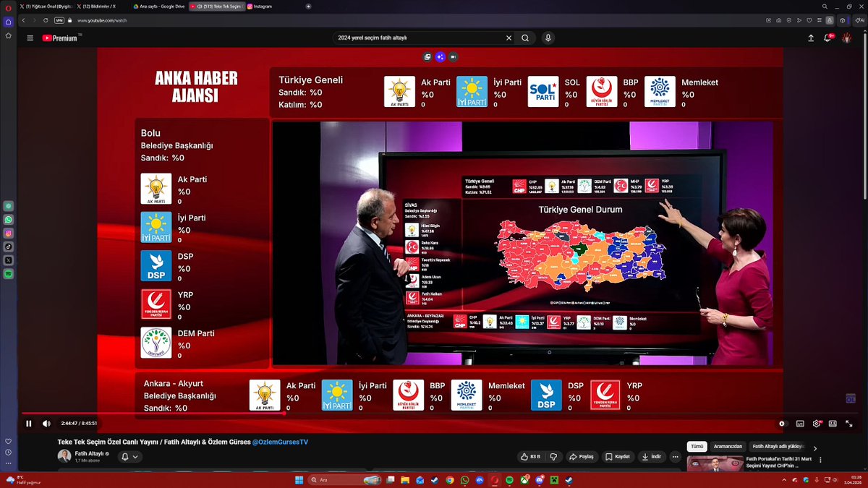Click the purple overlay sparkle button above the video
Image resolution: width=868 pixels, height=488 pixels.
[x=440, y=56]
